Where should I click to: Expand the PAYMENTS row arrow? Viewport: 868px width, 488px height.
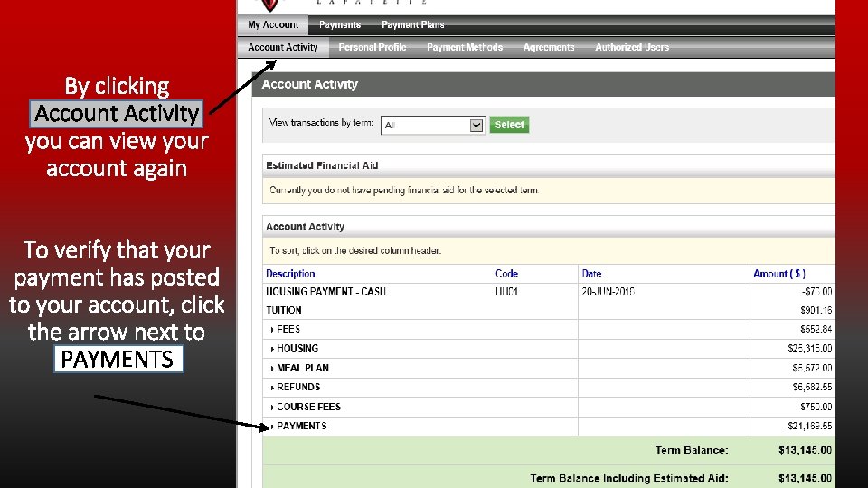coord(272,427)
